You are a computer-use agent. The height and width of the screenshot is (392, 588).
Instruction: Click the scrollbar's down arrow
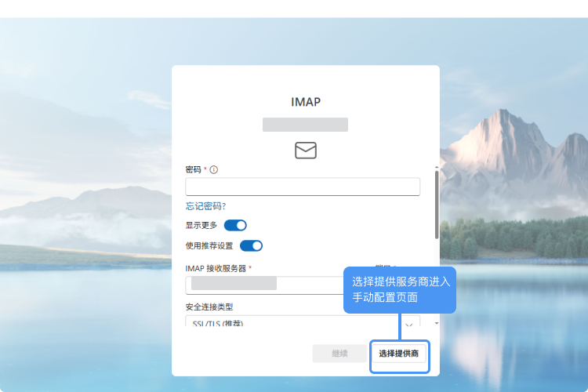pos(437,323)
